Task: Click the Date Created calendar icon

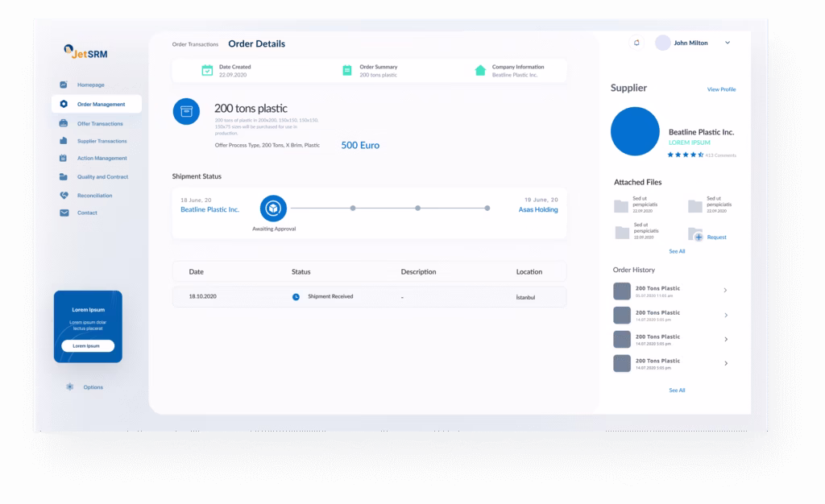Action: (x=207, y=70)
